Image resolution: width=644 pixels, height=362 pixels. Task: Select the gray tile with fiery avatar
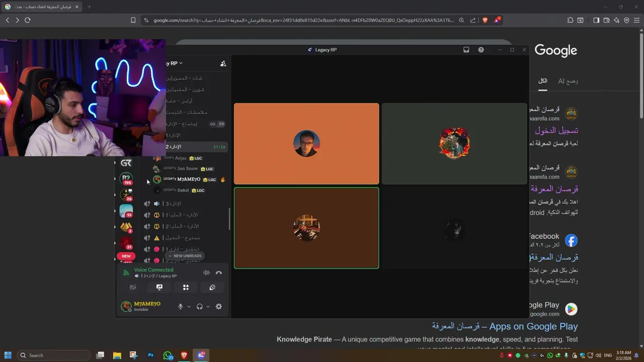tap(454, 144)
